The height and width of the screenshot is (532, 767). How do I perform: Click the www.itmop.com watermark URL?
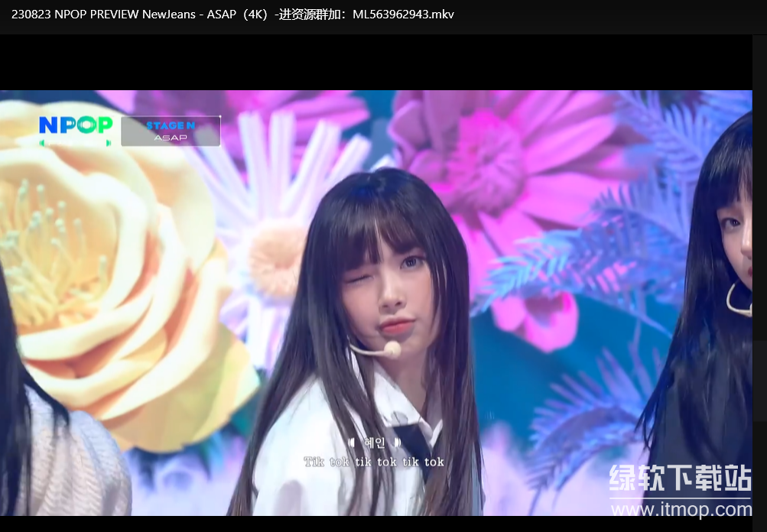[681, 510]
